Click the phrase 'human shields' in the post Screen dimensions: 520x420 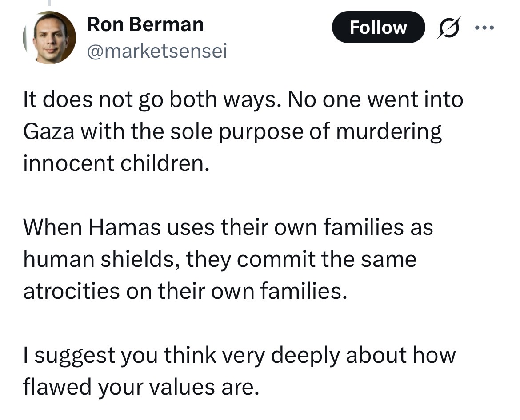[x=99, y=259]
